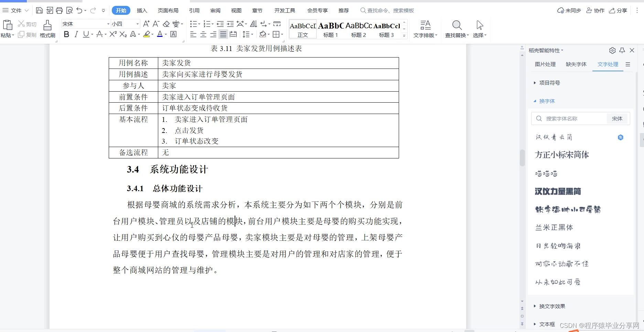Apply the 标题 2 style
This screenshot has height=332, width=644.
point(358,29)
